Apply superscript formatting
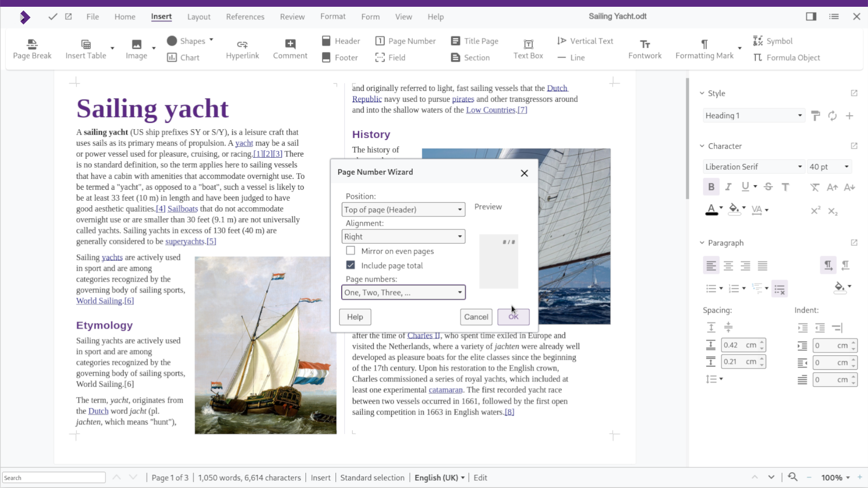The height and width of the screenshot is (488, 868). (816, 211)
